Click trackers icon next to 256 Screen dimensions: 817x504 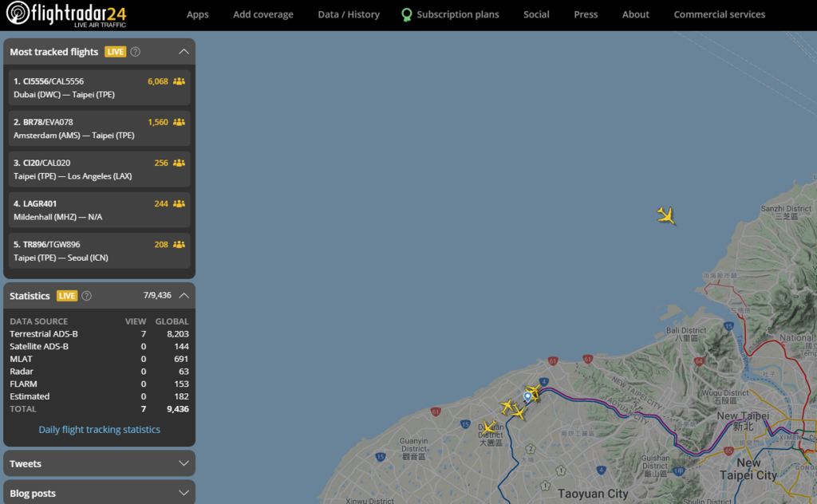179,163
